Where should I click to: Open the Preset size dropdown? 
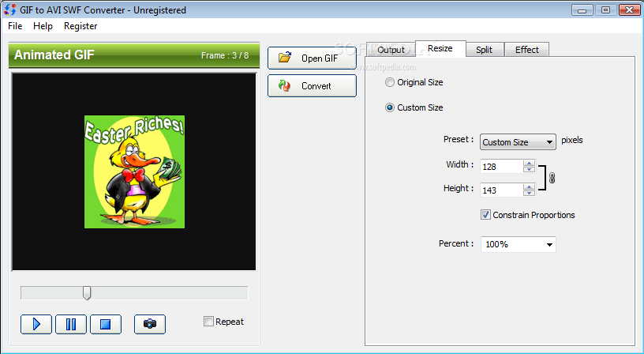pyautogui.click(x=518, y=142)
